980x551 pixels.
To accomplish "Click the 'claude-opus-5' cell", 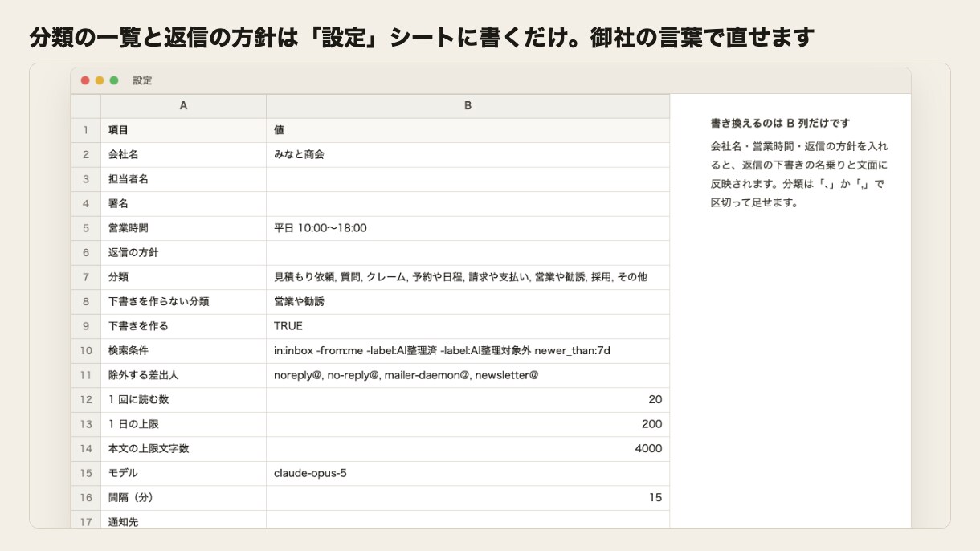I will [x=468, y=473].
